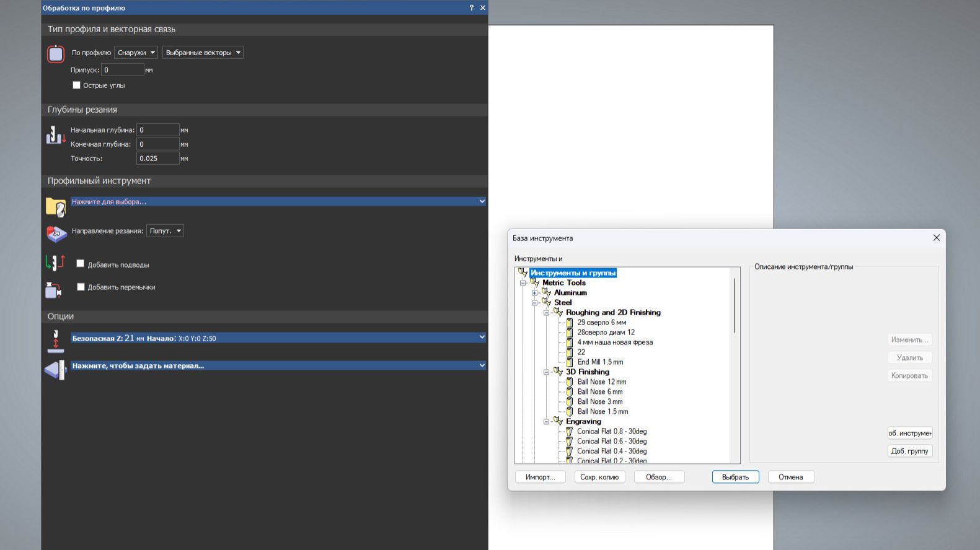Click the help question mark icon
The width and height of the screenshot is (980, 550).
[x=472, y=8]
